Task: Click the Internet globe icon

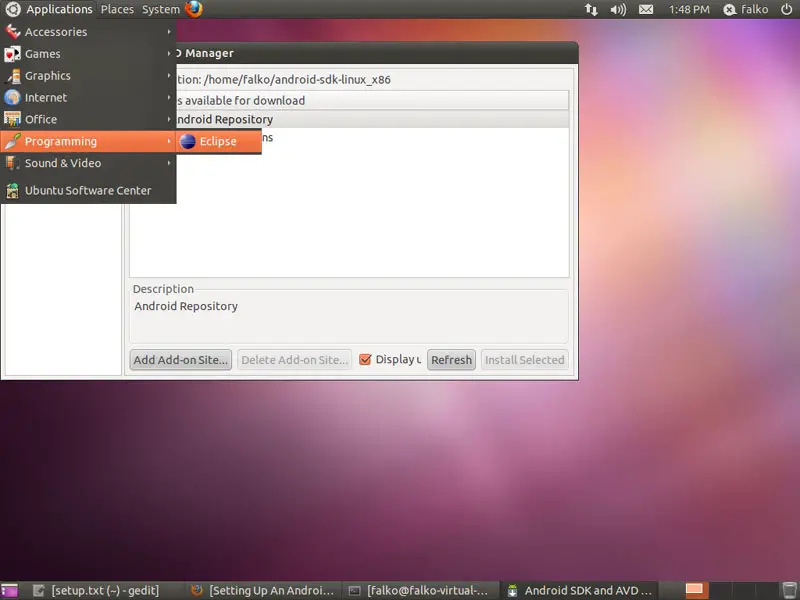Action: (x=13, y=97)
